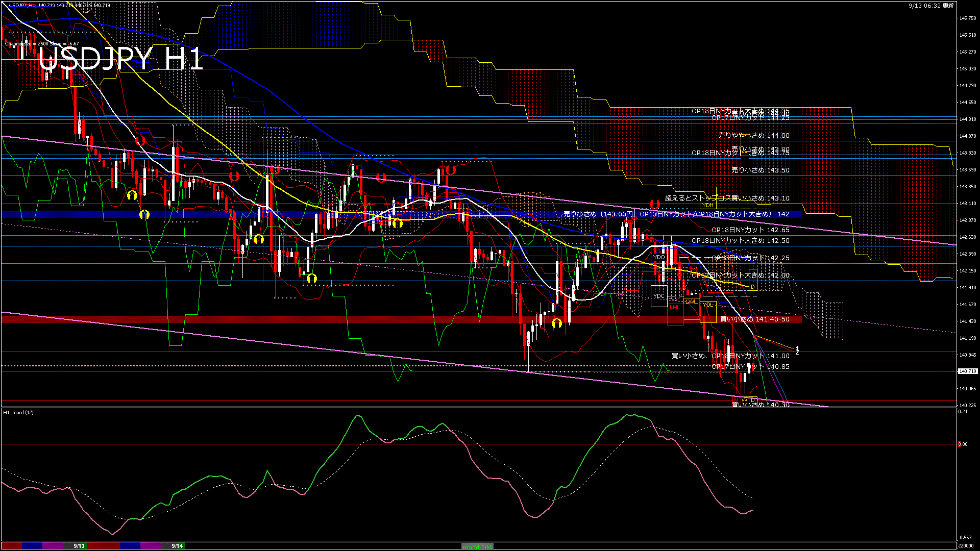Click the 'OP18日NYカット 142.65' label
Viewport: 980px width, 551px height.
[751, 230]
